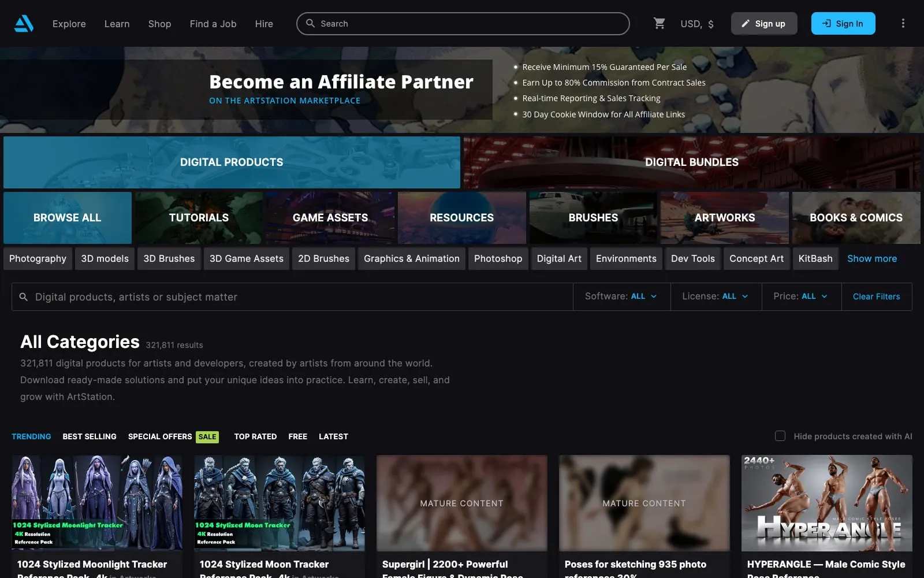Change currency from USD, $

coord(697,24)
